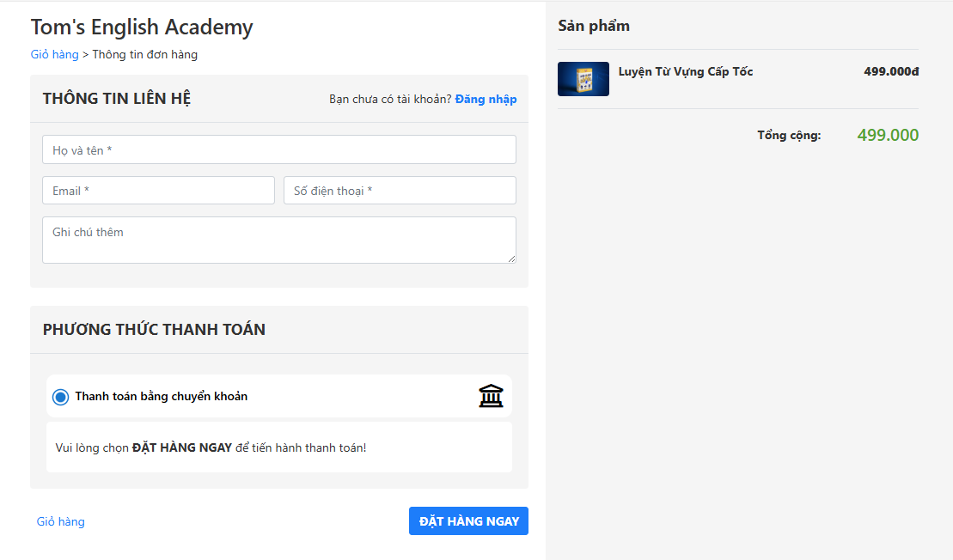Screen dimensions: 953x560
Task: Click the Ghi chú thêm textarea
Action: tap(279, 240)
